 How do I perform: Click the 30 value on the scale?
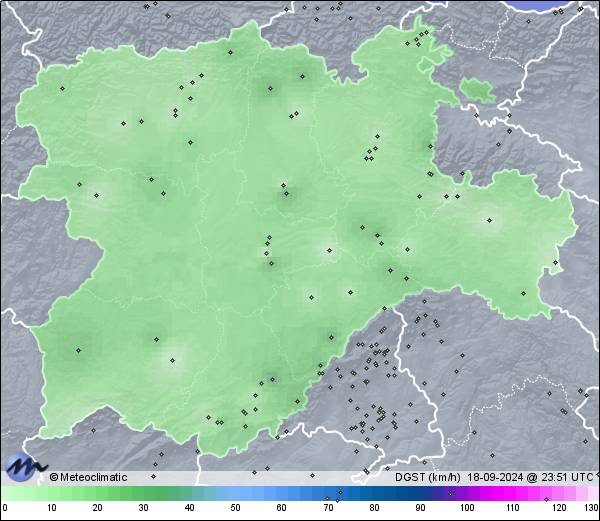pyautogui.click(x=143, y=508)
